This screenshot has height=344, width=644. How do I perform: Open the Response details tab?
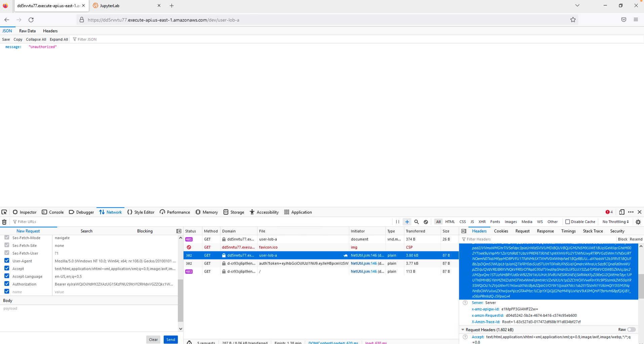(546, 231)
